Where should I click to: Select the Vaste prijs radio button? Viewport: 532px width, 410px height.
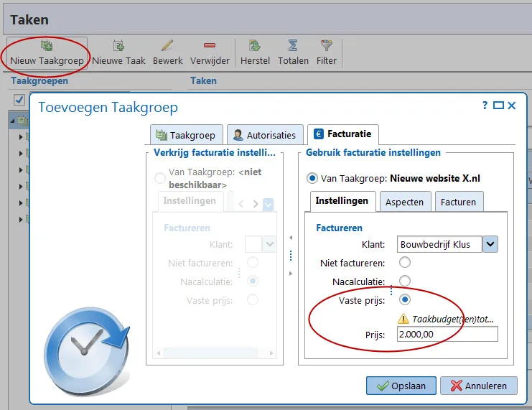(x=404, y=299)
